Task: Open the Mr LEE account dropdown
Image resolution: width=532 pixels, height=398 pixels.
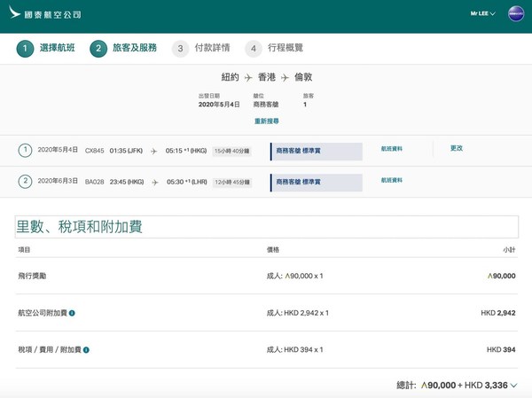Action: 483,13
